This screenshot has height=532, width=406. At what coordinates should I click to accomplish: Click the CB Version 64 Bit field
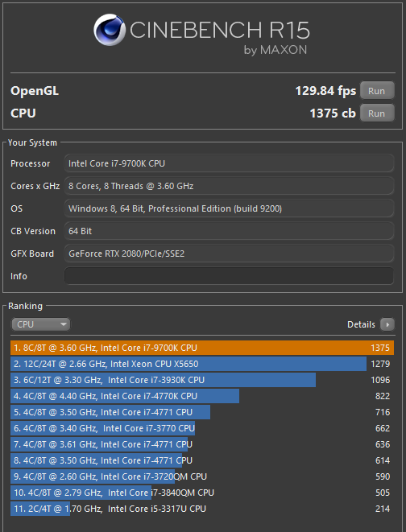[229, 231]
